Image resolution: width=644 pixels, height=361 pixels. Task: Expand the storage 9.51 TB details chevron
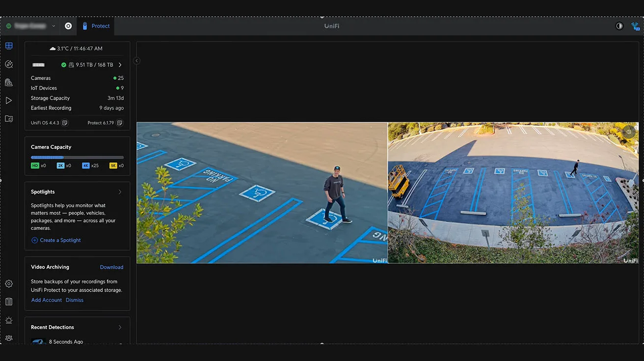[x=120, y=65]
